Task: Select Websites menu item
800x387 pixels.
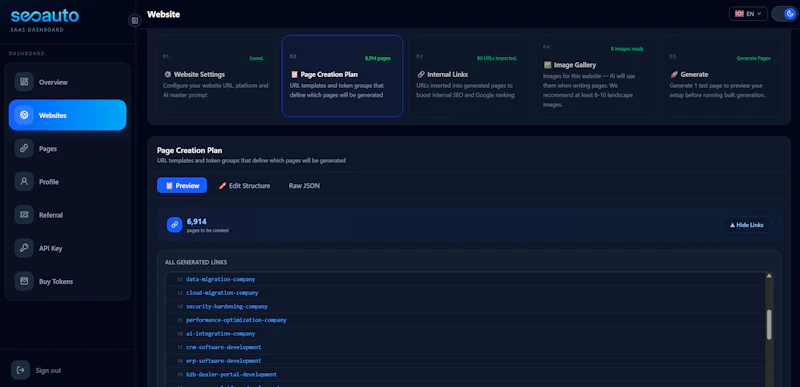Action: (67, 115)
